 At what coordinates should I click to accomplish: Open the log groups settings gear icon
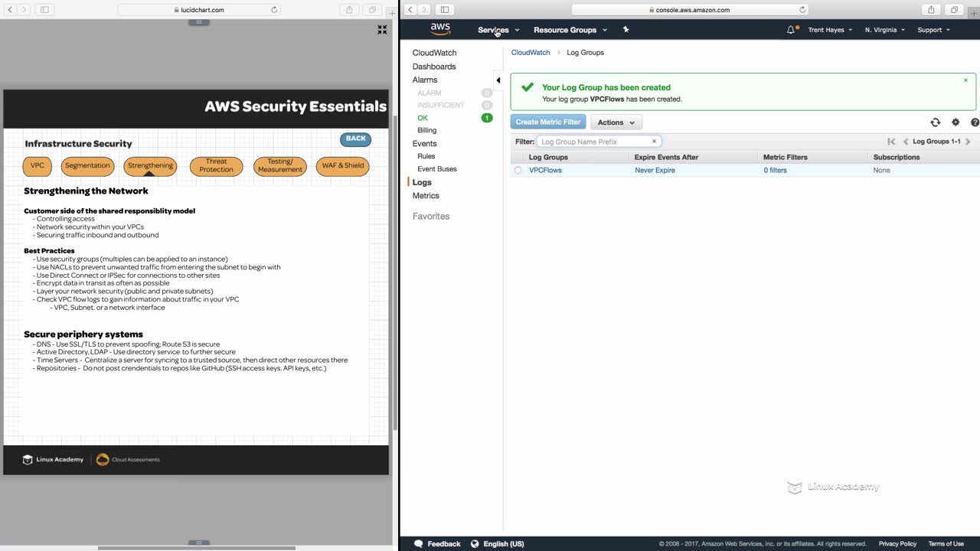[x=955, y=122]
